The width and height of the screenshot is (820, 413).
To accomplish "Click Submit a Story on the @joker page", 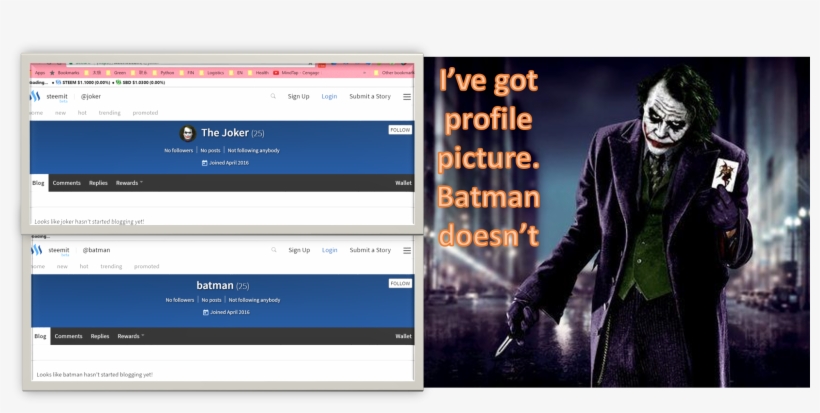I will point(370,96).
